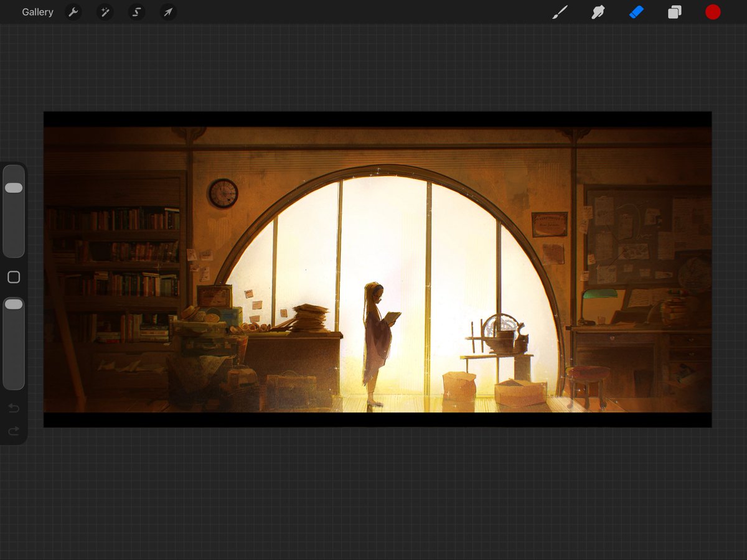Tap the square modify button in sidebar
This screenshot has height=560, width=747.
[14, 278]
